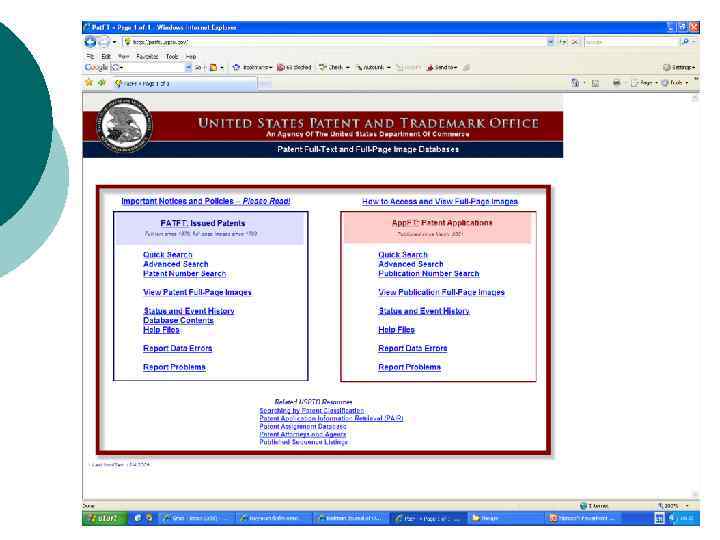720x540 pixels.
Task: Open PatFT Report Data Errors link
Action: click(178, 349)
